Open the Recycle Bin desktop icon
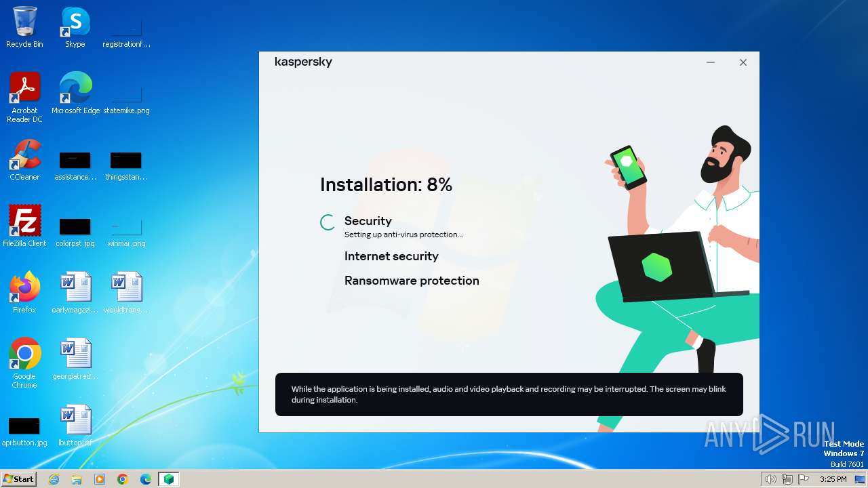Image resolution: width=868 pixels, height=488 pixels. (24, 27)
